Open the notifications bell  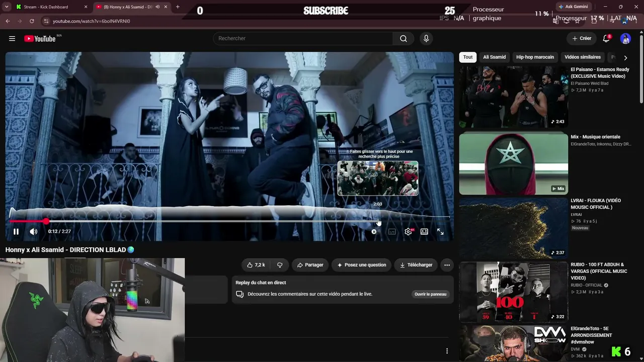coord(606,39)
